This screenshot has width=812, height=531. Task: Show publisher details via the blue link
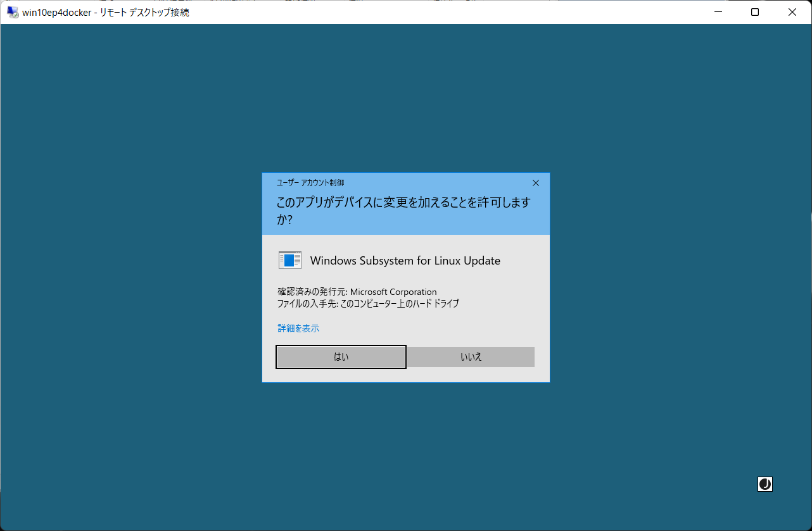pos(298,328)
